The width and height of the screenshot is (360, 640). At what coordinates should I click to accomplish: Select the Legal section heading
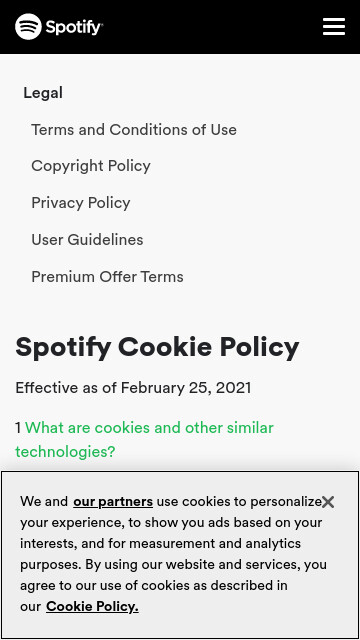pyautogui.click(x=43, y=93)
